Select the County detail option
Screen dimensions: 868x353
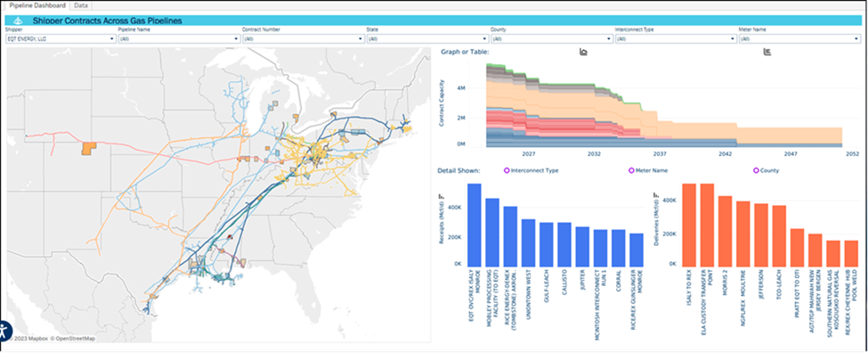tap(767, 170)
